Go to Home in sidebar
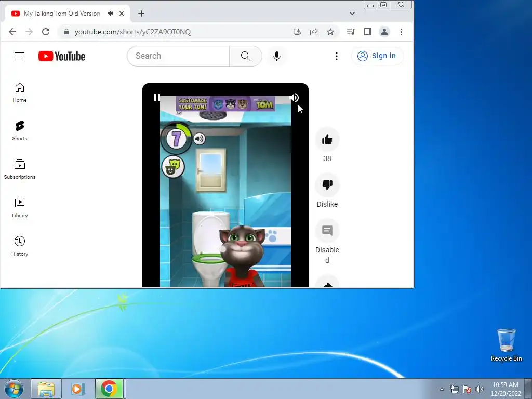The width and height of the screenshot is (532, 399). [20, 92]
